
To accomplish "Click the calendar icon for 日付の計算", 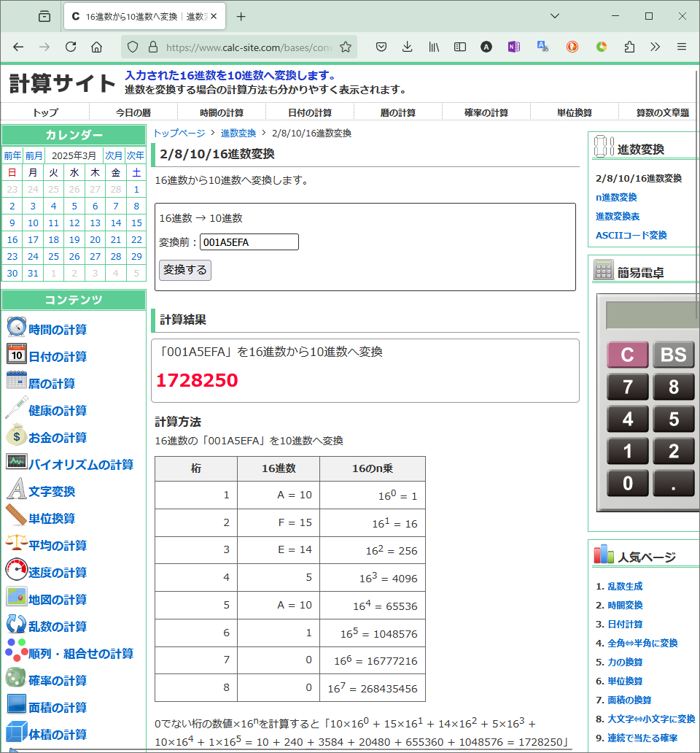I will click(x=16, y=354).
